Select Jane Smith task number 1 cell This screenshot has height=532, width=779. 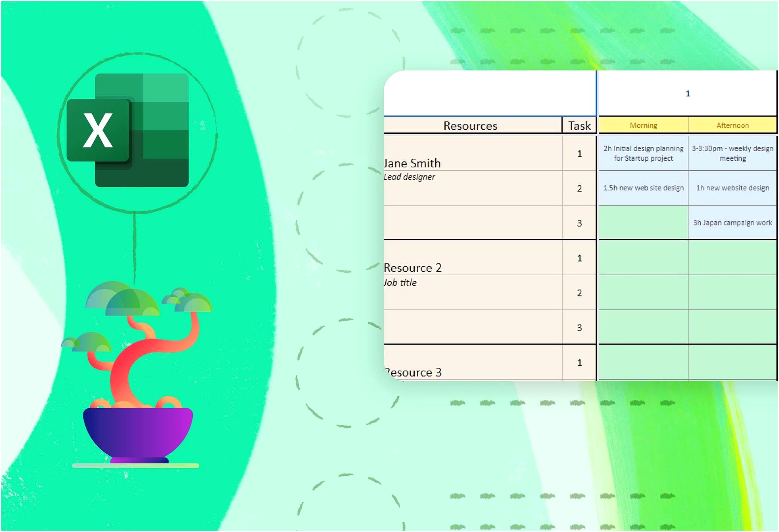click(579, 153)
